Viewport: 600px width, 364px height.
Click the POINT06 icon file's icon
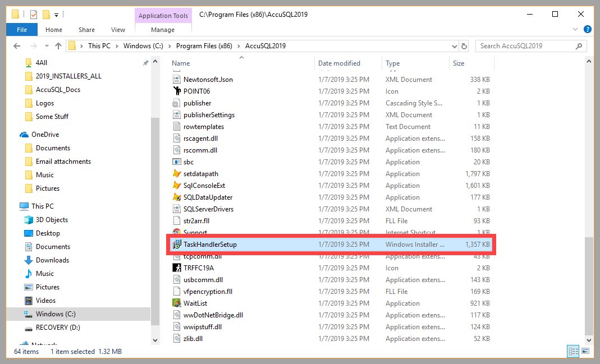click(176, 91)
